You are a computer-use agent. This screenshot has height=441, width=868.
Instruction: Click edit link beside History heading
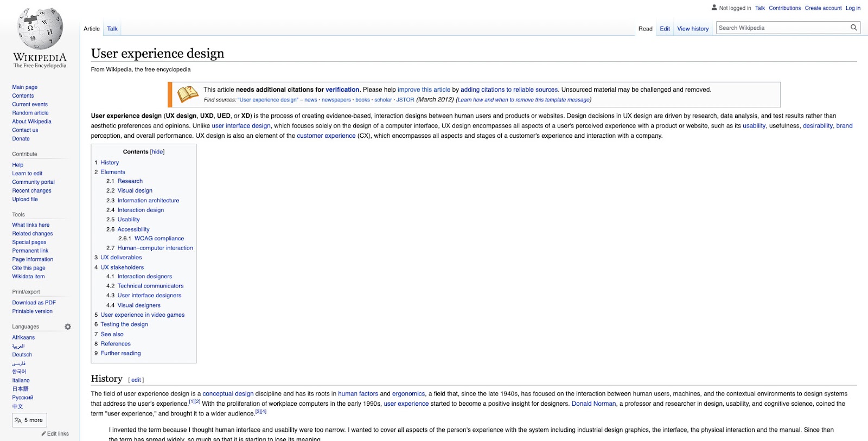tap(136, 380)
